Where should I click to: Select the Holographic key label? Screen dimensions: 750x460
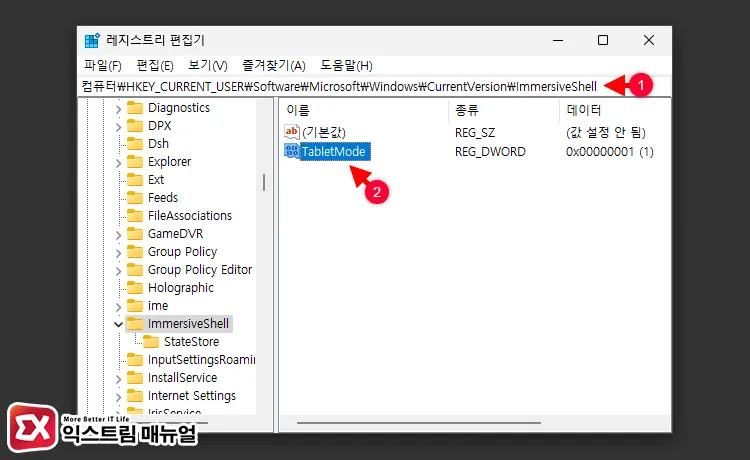[x=181, y=288]
